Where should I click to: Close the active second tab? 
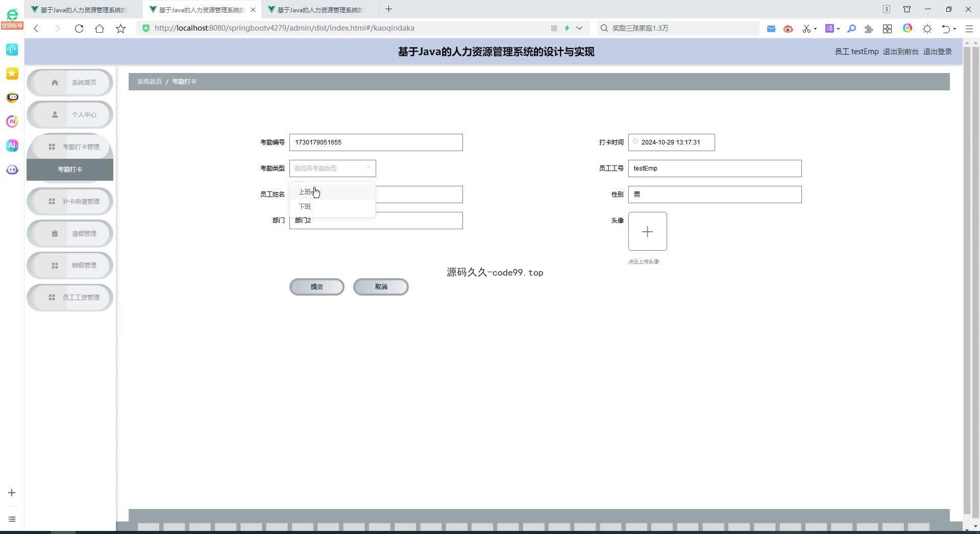253,10
